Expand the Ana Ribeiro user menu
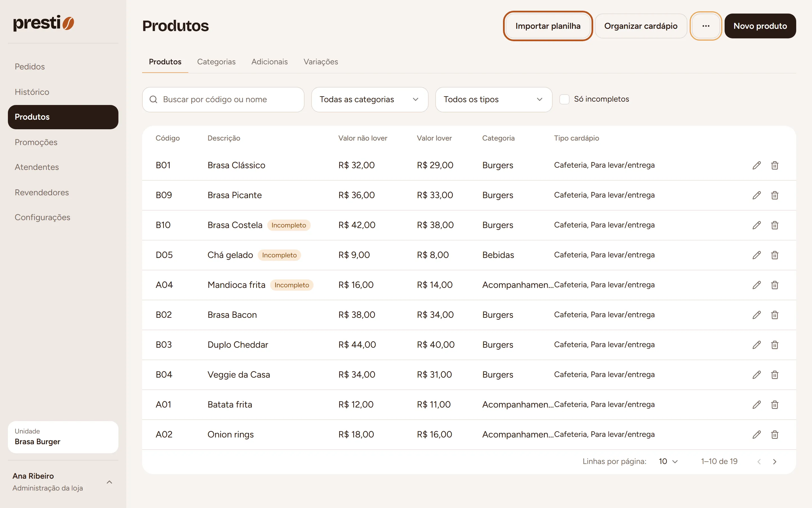 click(63, 482)
